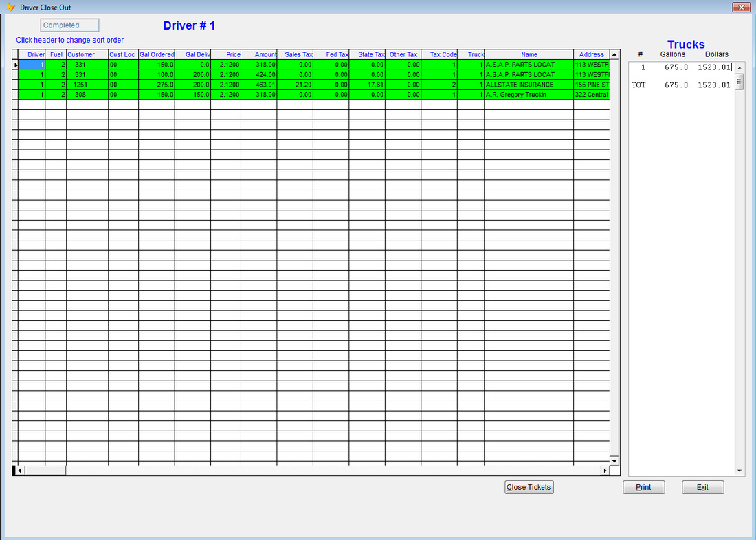The height and width of the screenshot is (540, 756).
Task: Click amount 463.01 cell
Action: click(x=259, y=85)
